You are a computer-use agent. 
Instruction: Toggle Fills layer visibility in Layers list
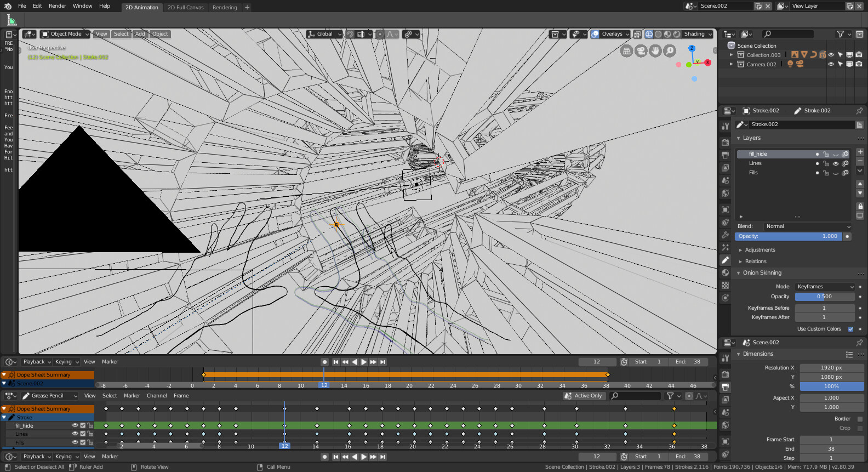click(x=836, y=173)
